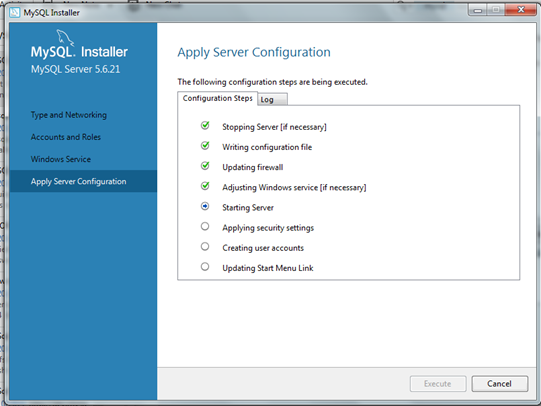
Task: Click the circle beside Creating user accounts
Action: [205, 246]
